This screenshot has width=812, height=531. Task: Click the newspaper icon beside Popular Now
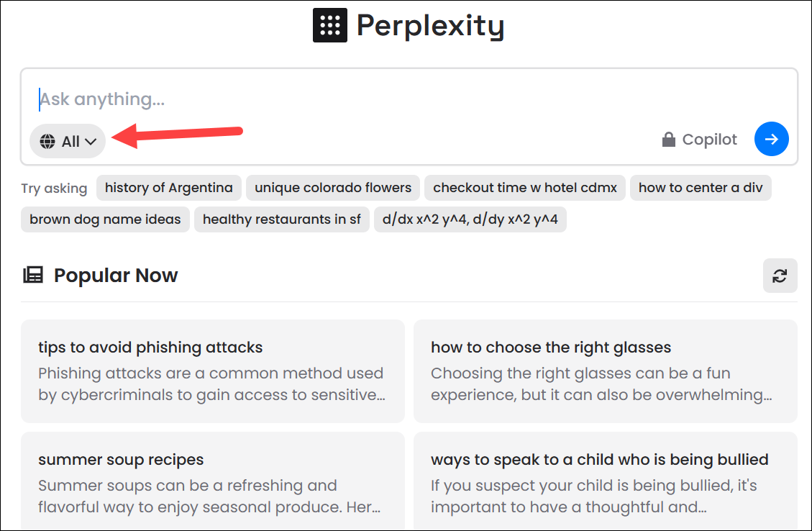point(33,274)
